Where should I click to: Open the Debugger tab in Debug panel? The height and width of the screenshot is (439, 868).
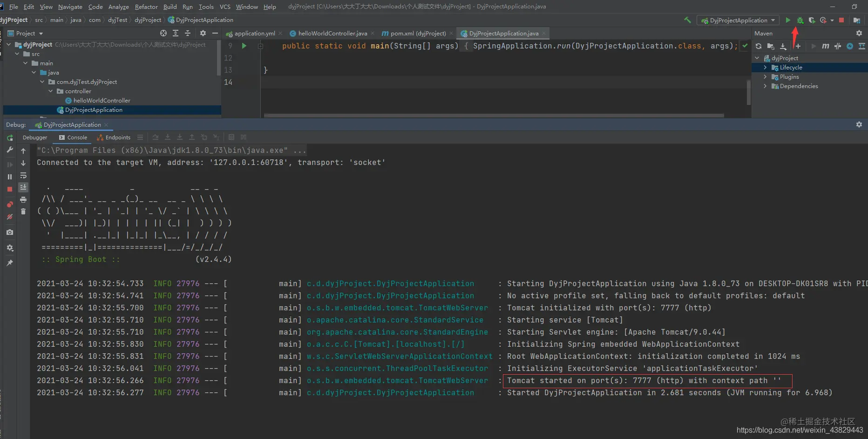pos(35,137)
